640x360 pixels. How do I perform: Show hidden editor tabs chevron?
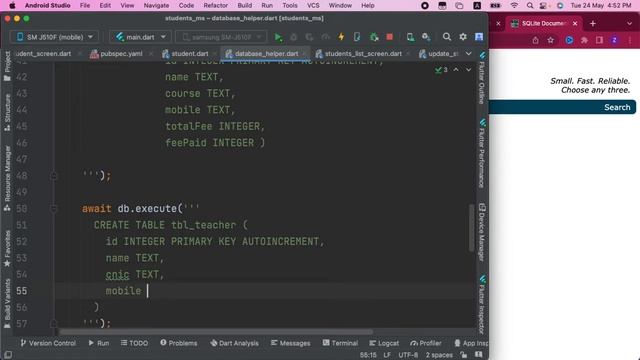point(469,54)
